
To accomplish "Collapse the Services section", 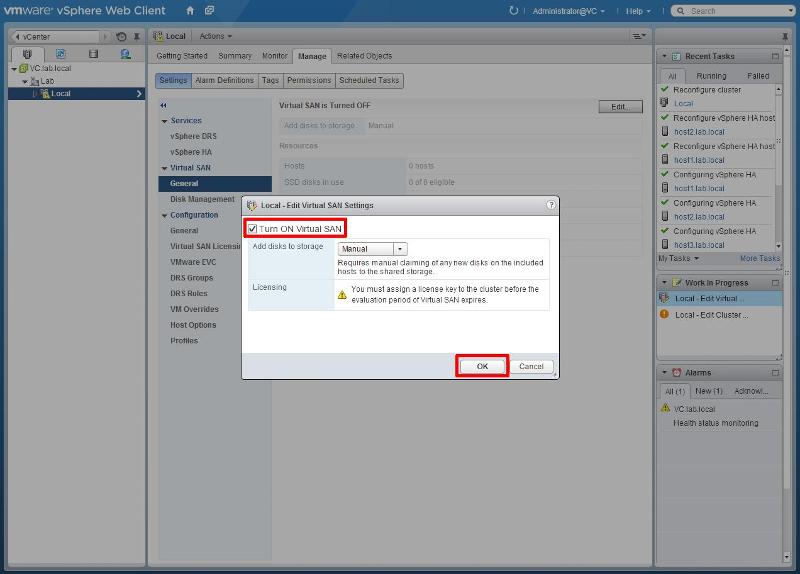I will pyautogui.click(x=164, y=121).
